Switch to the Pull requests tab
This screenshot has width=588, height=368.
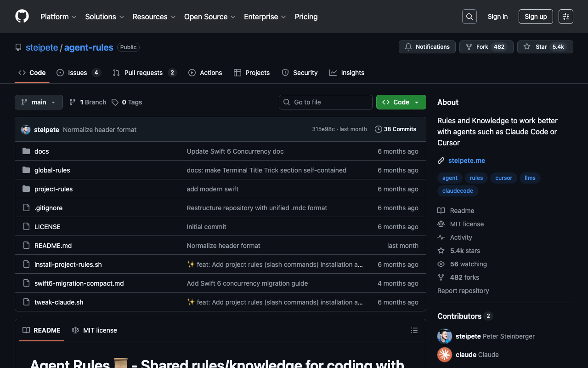click(143, 73)
